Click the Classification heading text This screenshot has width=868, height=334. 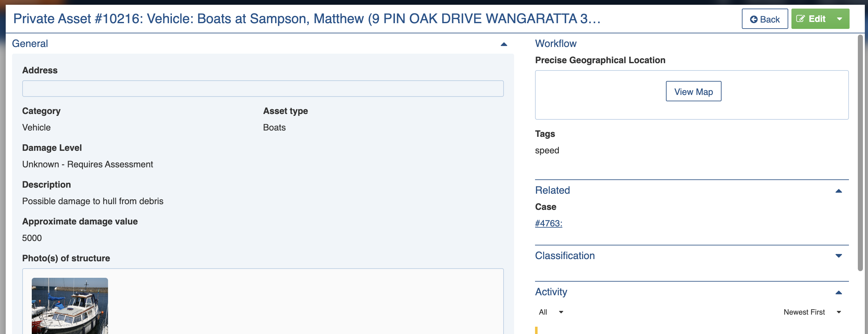[x=565, y=256]
